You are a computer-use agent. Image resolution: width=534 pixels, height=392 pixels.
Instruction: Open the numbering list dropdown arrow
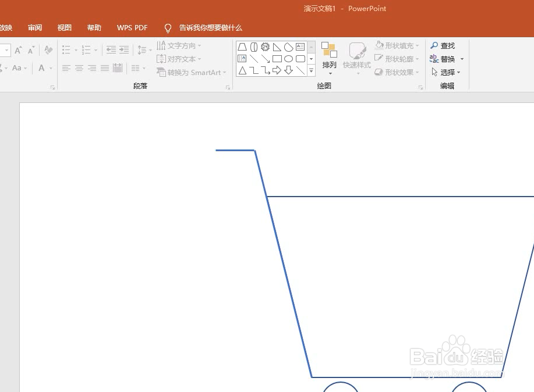96,51
